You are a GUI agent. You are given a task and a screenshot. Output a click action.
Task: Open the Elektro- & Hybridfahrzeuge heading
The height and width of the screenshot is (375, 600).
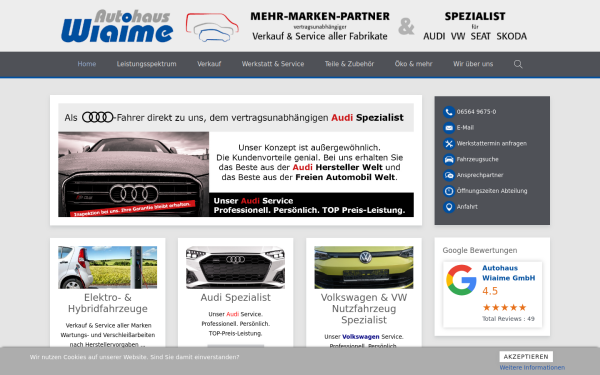(x=108, y=303)
